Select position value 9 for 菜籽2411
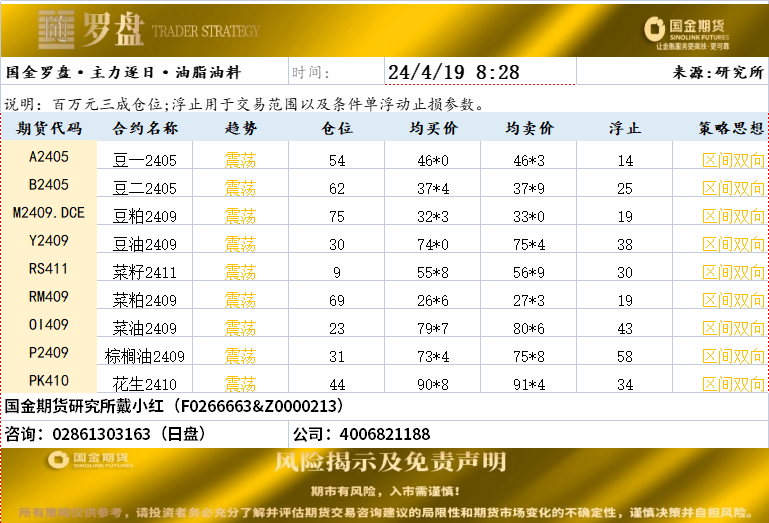Image resolution: width=769 pixels, height=523 pixels. coord(337,273)
